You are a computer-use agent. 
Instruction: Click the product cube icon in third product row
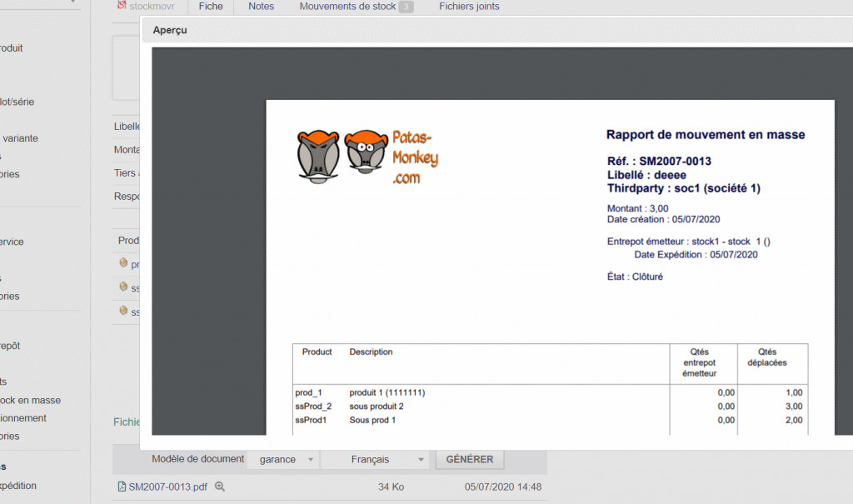[x=123, y=311]
